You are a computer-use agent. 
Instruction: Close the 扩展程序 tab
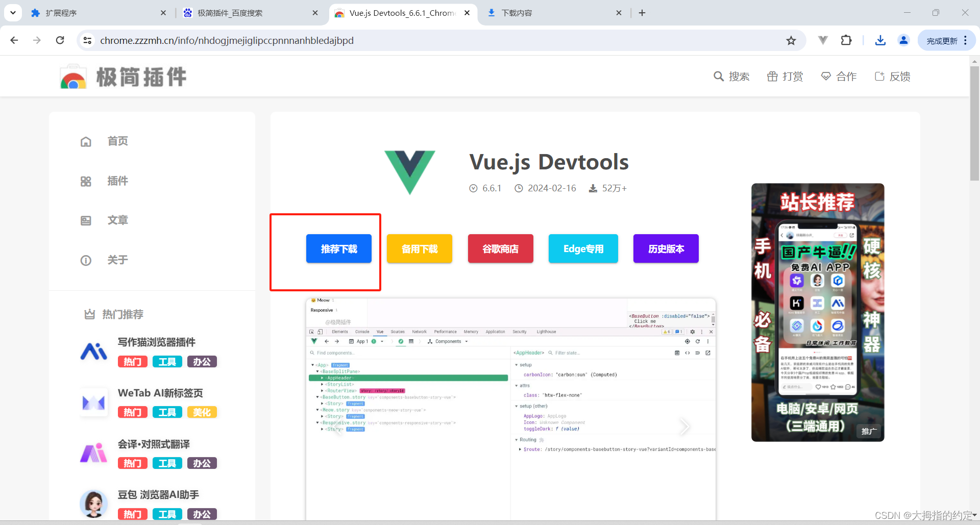click(163, 13)
